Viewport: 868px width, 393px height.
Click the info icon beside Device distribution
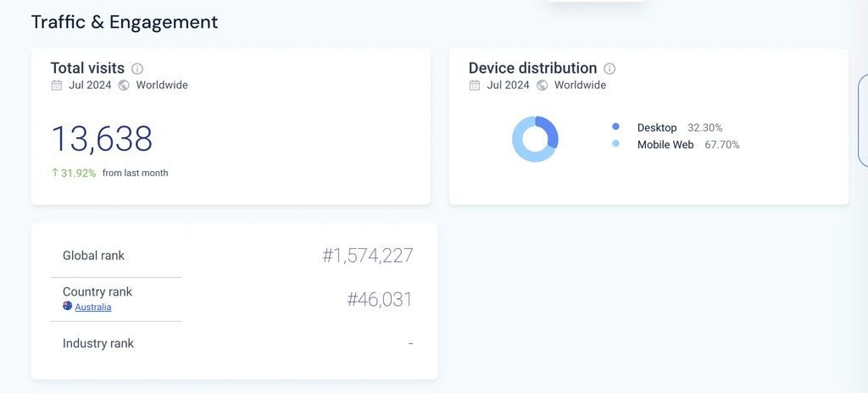[609, 69]
